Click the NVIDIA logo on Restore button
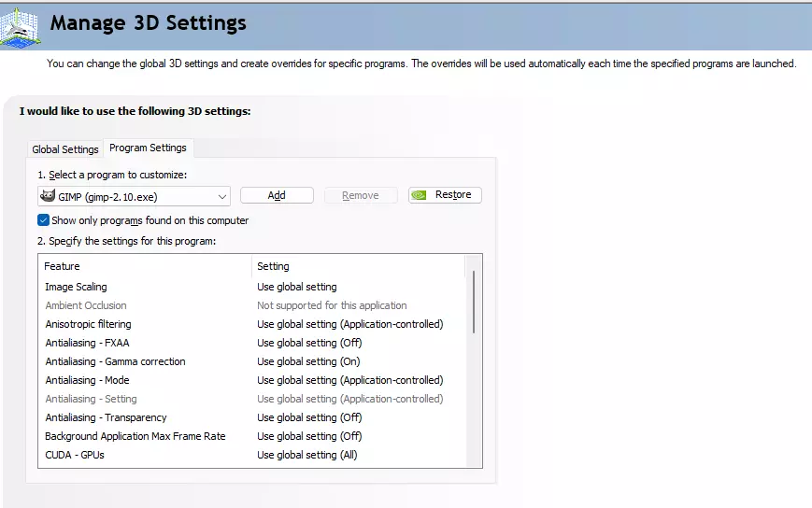Image resolution: width=812 pixels, height=508 pixels. (x=421, y=195)
